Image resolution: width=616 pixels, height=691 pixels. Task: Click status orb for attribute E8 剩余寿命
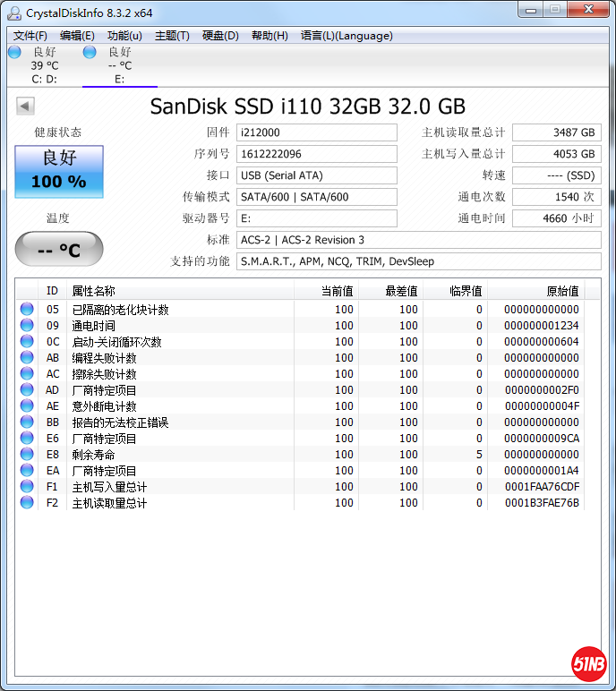pos(27,455)
